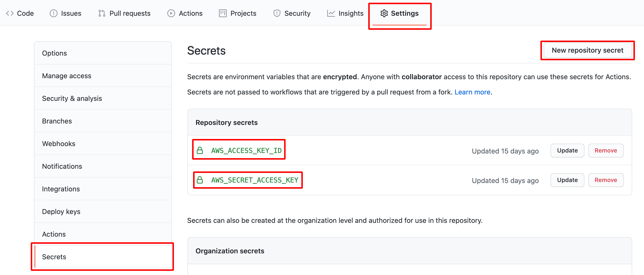644x275 pixels.
Task: Open the Webhooks settings section
Action: tap(59, 143)
